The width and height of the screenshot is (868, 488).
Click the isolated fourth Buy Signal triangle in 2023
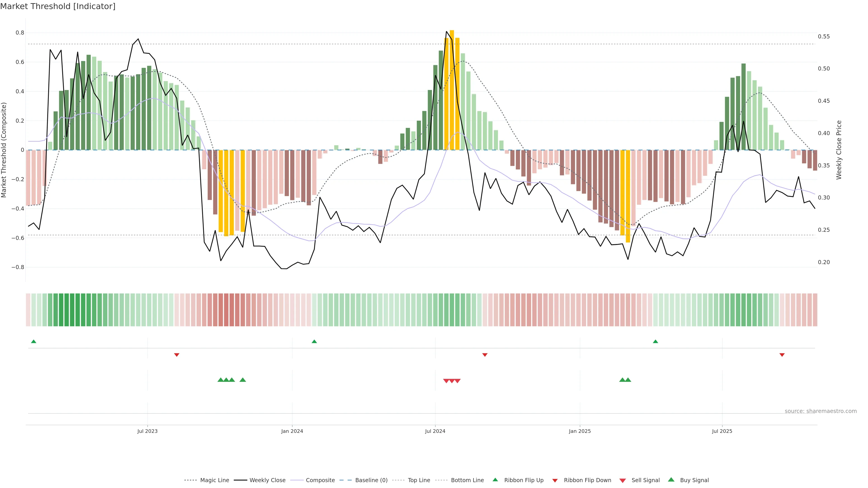click(243, 380)
